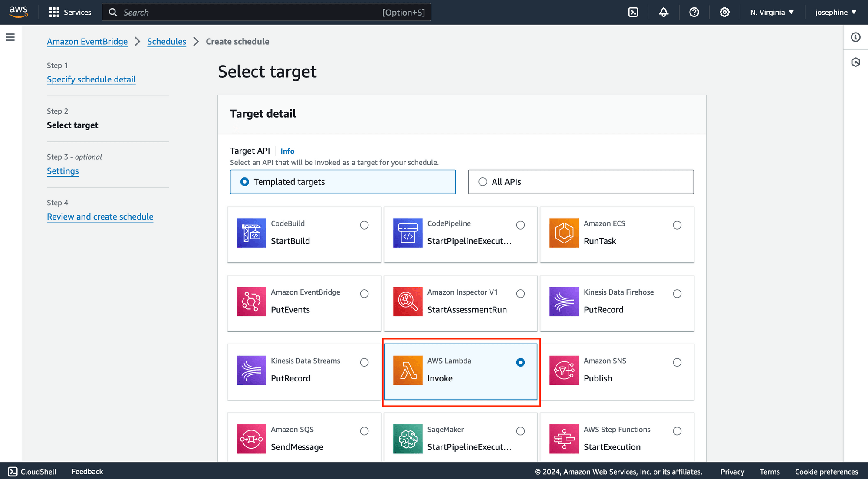Viewport: 868px width, 479px height.
Task: Open the CloudShell terminal icon in top bar
Action: pyautogui.click(x=633, y=12)
